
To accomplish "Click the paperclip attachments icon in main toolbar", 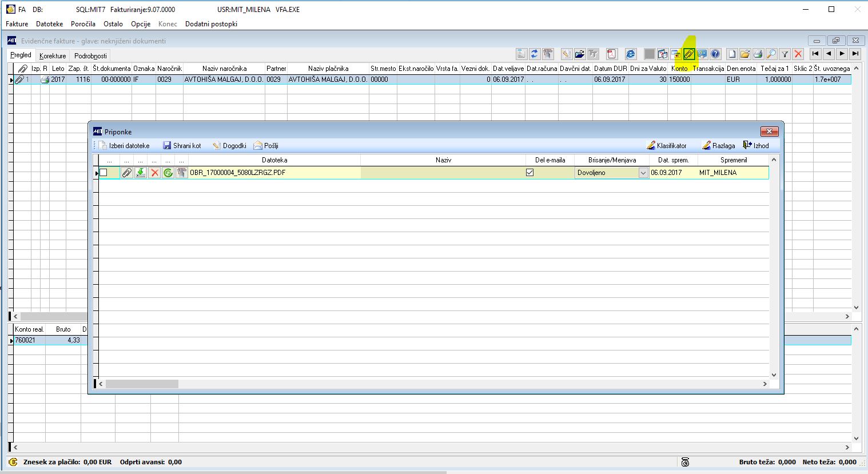I will 689,54.
